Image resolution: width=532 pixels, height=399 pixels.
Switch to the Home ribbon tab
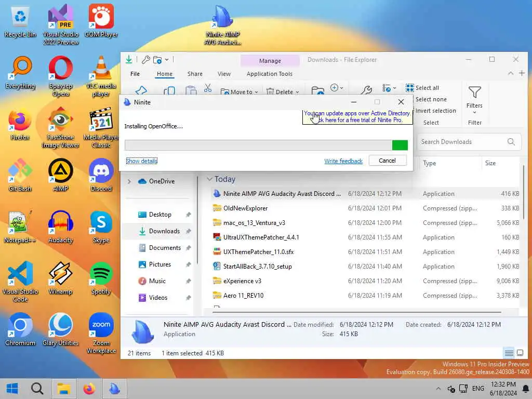pyautogui.click(x=165, y=74)
